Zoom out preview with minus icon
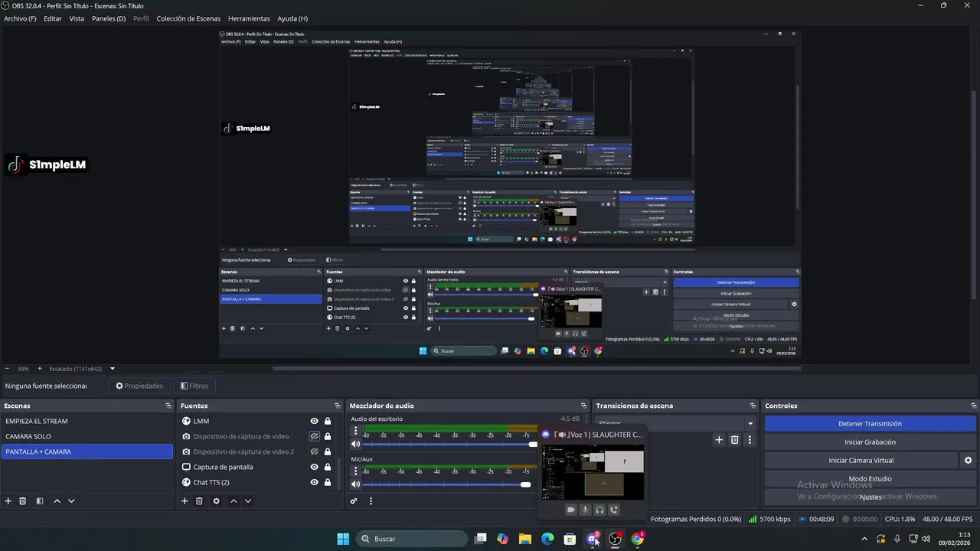The image size is (980, 551). click(x=8, y=369)
